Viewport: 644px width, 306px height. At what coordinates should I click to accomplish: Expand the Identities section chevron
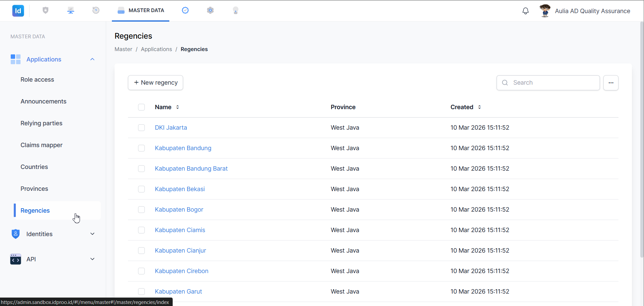pos(92,234)
